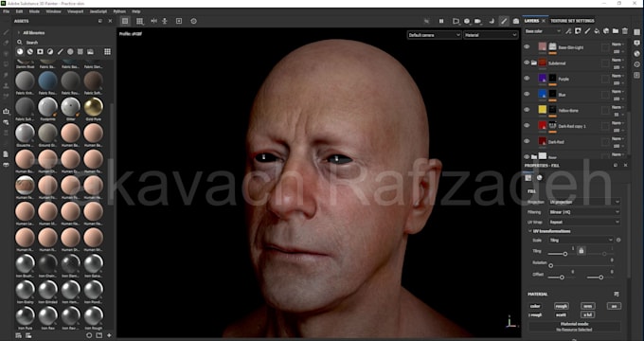Switch to Texture Set Settings tab

pyautogui.click(x=572, y=21)
